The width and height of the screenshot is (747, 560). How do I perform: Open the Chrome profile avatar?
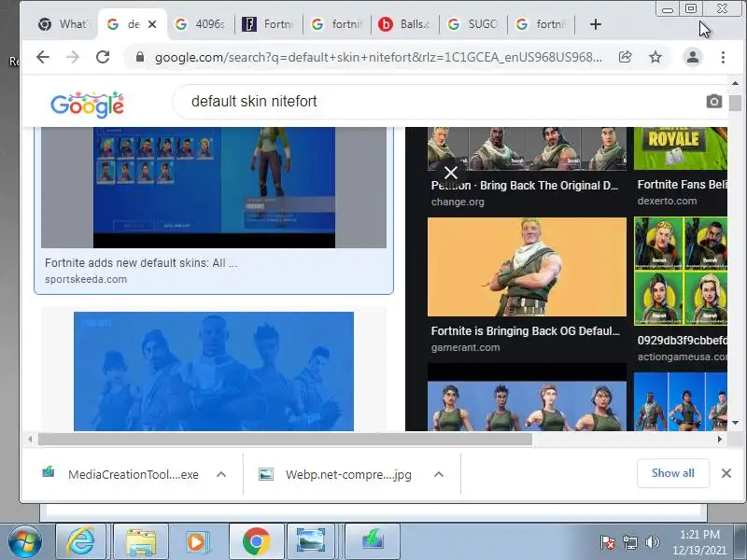click(693, 57)
